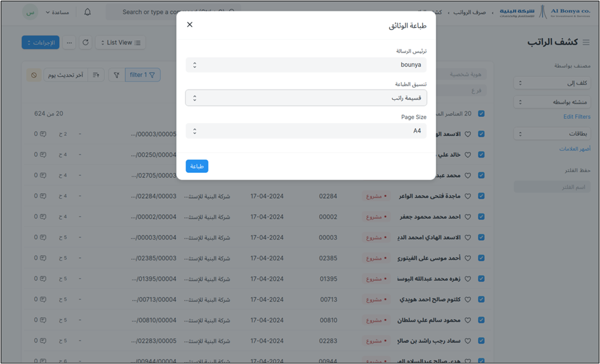Click the Edit Filters link
Viewport: 600px width, 364px height.
(x=576, y=117)
